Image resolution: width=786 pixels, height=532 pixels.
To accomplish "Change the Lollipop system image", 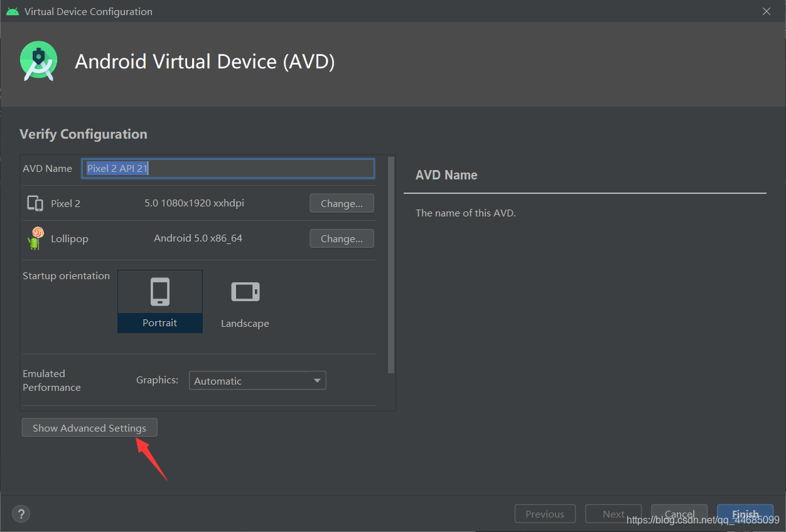I will point(342,238).
